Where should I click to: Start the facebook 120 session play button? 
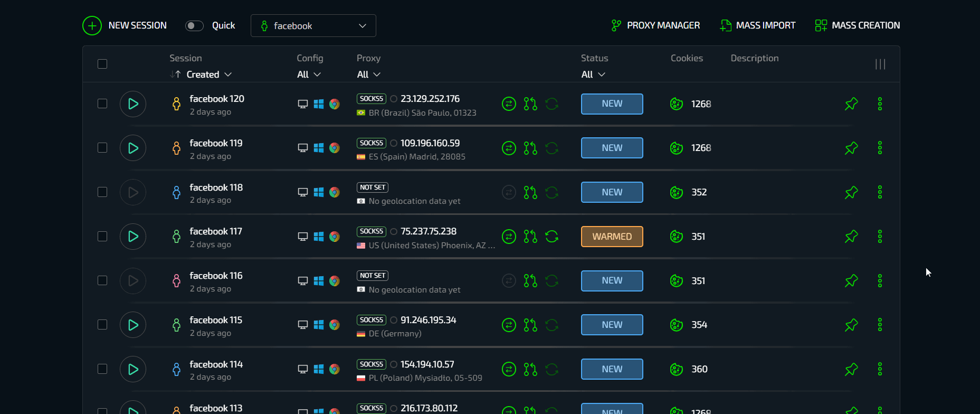(133, 104)
